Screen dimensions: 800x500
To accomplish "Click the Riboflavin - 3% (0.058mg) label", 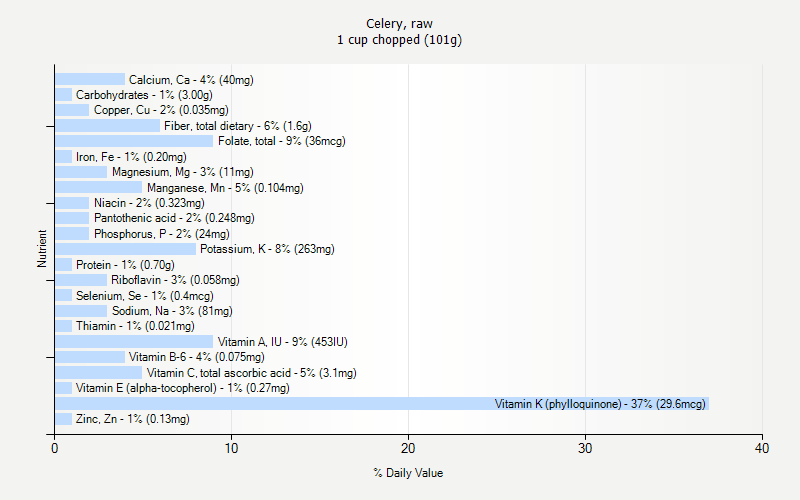I will pos(176,280).
